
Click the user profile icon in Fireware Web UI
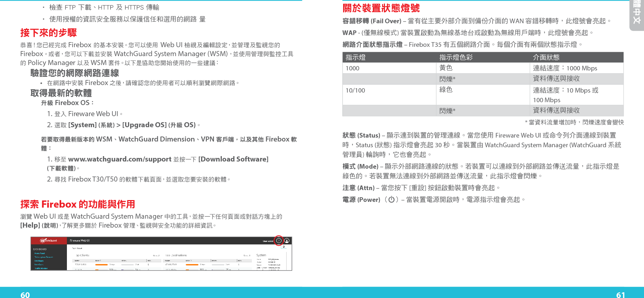click(287, 240)
